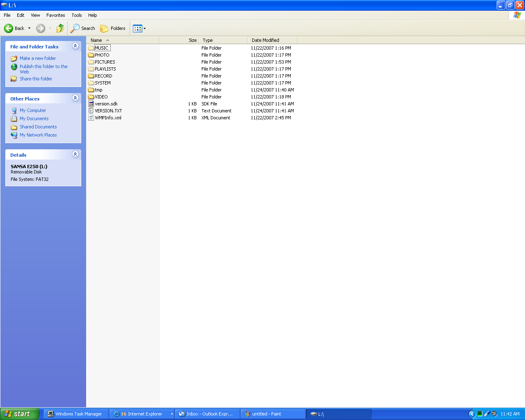Open the Tools menu
The image size is (525, 420).
(x=76, y=15)
